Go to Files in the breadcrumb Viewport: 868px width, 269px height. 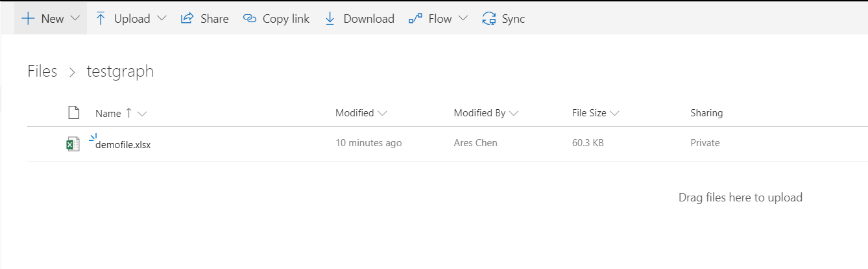coord(42,71)
